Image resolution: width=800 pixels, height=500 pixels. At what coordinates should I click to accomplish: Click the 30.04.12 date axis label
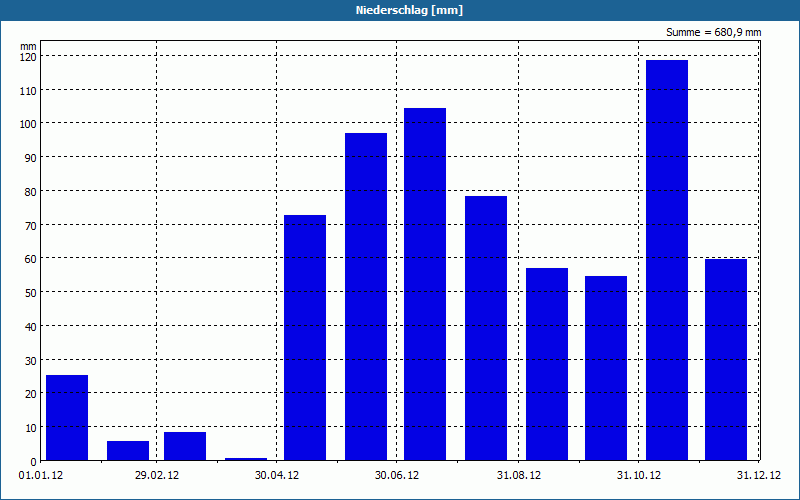click(x=277, y=476)
